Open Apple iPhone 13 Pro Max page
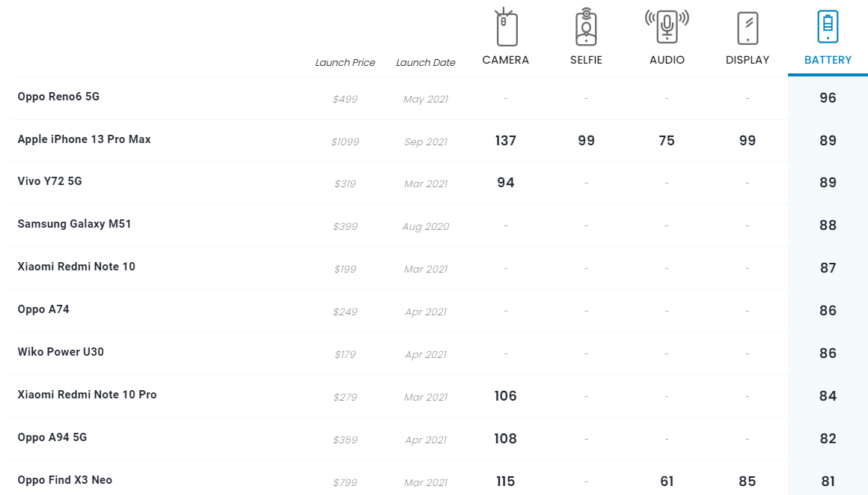The width and height of the screenshot is (868, 495). 84,139
